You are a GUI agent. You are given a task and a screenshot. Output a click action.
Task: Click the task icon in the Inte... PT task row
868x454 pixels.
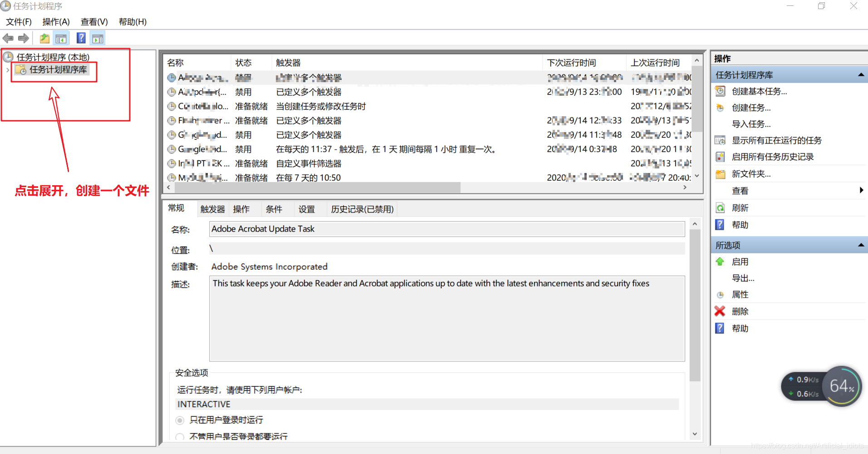(172, 163)
